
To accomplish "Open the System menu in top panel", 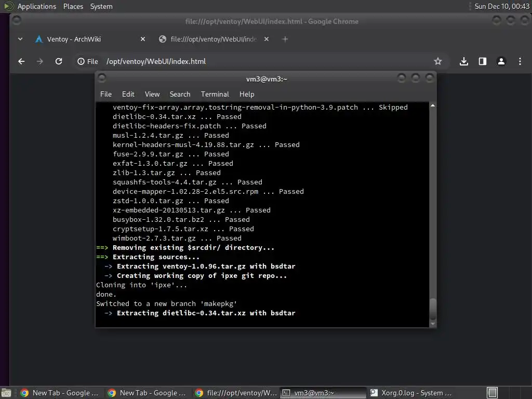I will pos(101,6).
